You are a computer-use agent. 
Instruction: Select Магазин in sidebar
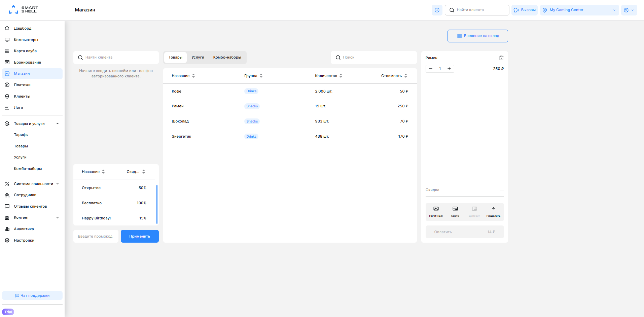point(32,73)
